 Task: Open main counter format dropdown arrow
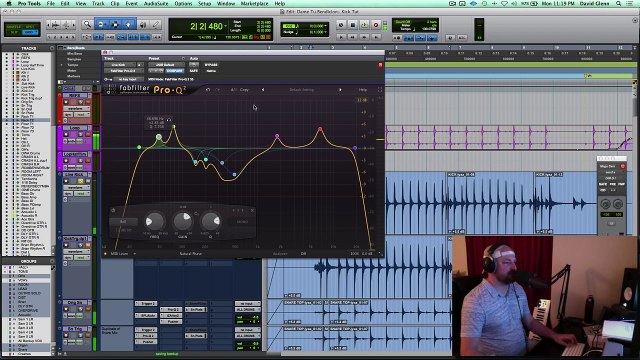pyautogui.click(x=225, y=26)
